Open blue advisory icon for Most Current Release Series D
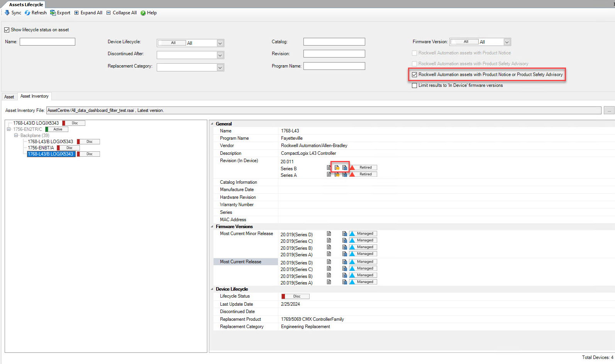This screenshot has width=615, height=364. (345, 262)
